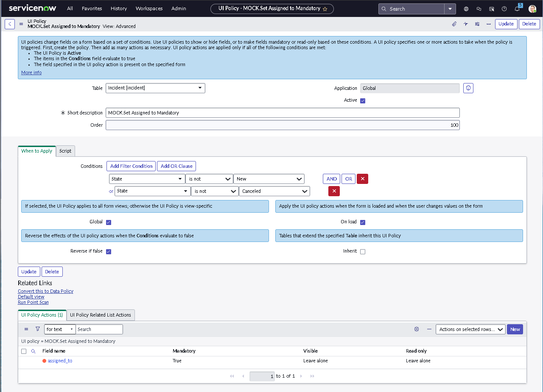Click the help question mark icon
Viewport: 543px width, 392px height.
[504, 8]
